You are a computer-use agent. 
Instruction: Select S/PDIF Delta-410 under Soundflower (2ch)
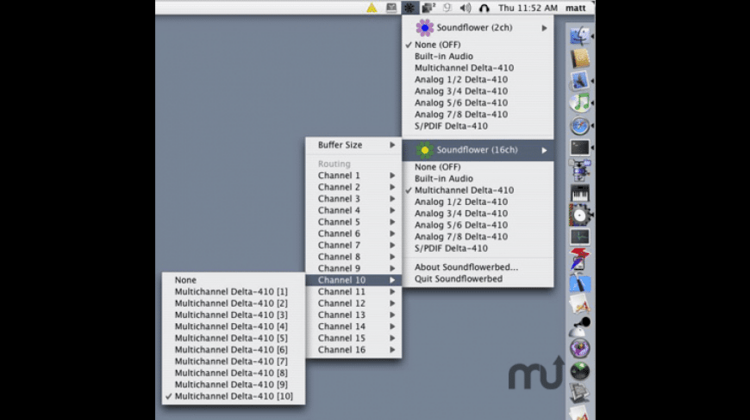[x=451, y=126]
